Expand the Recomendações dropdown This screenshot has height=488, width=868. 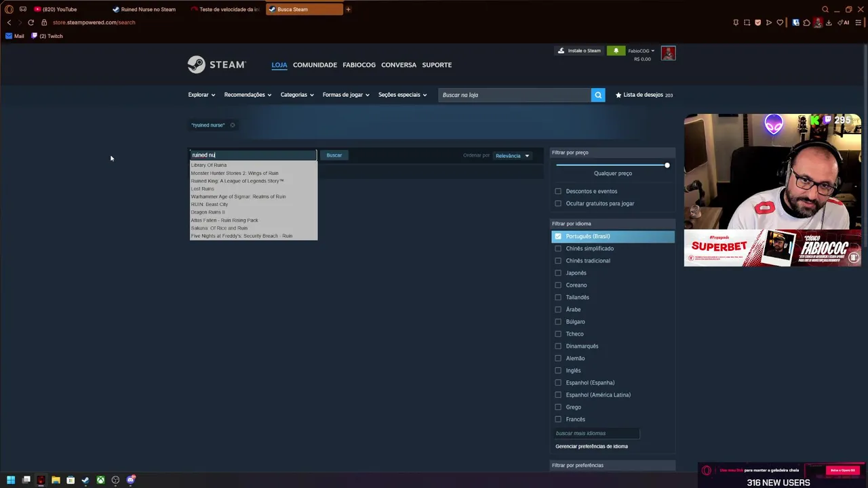pos(248,95)
